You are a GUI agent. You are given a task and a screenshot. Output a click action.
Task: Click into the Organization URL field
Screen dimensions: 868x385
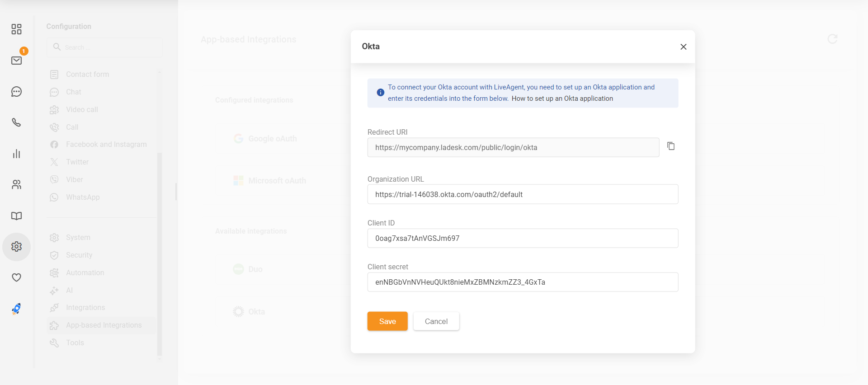tap(522, 194)
